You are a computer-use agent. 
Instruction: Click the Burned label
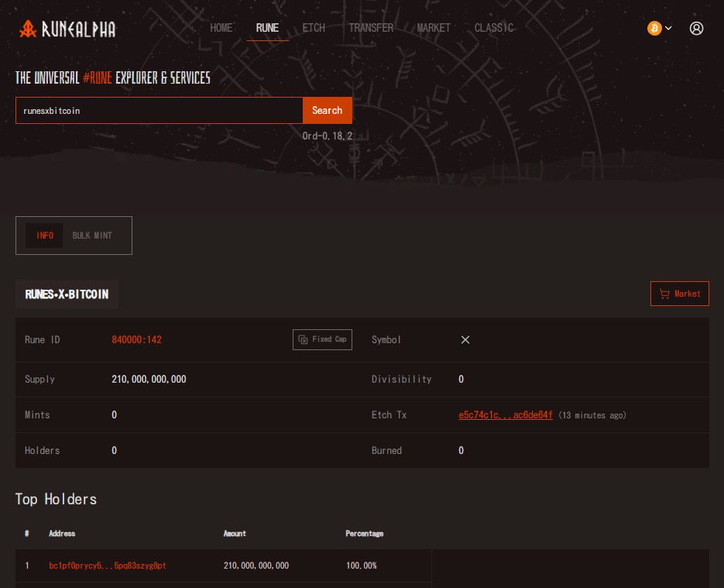(386, 450)
